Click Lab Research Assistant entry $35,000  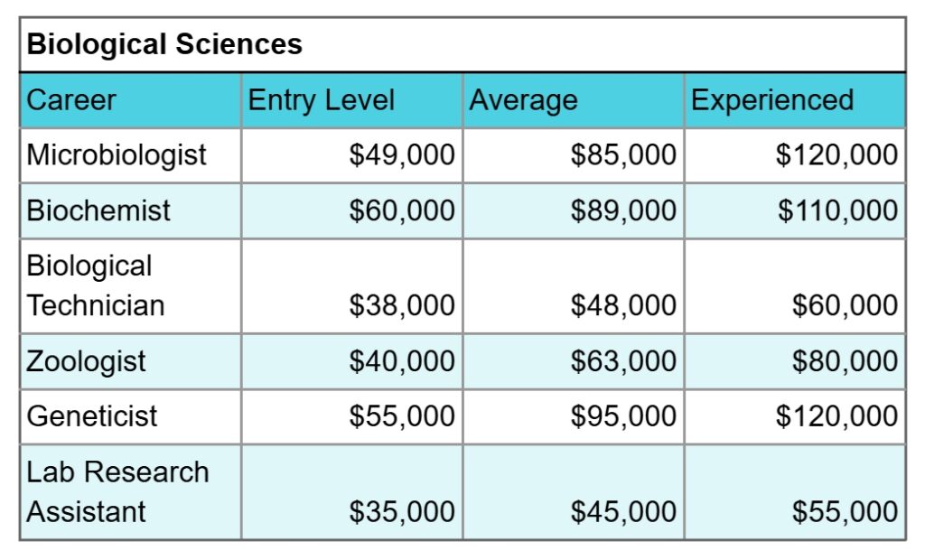[402, 511]
